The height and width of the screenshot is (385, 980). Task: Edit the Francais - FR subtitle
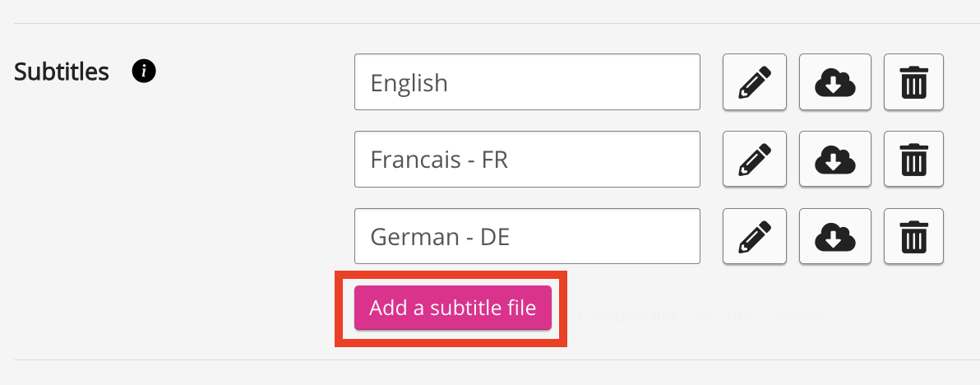[x=754, y=159]
